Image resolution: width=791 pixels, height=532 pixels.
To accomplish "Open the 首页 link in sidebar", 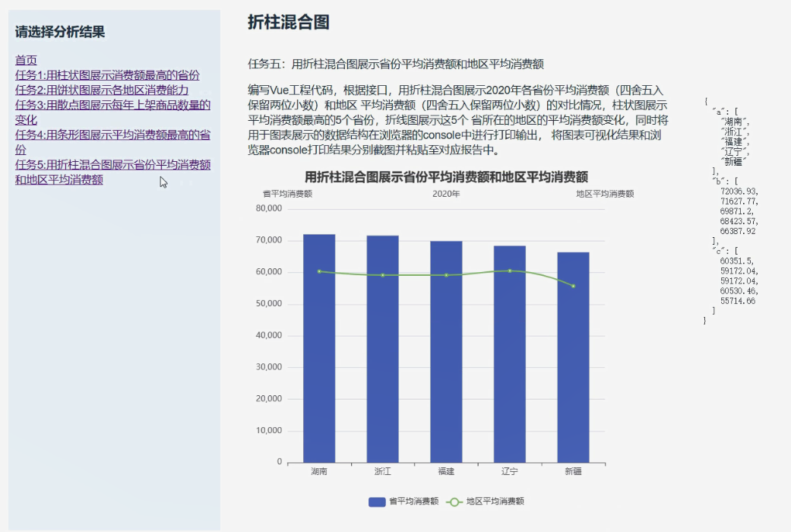I will [26, 60].
